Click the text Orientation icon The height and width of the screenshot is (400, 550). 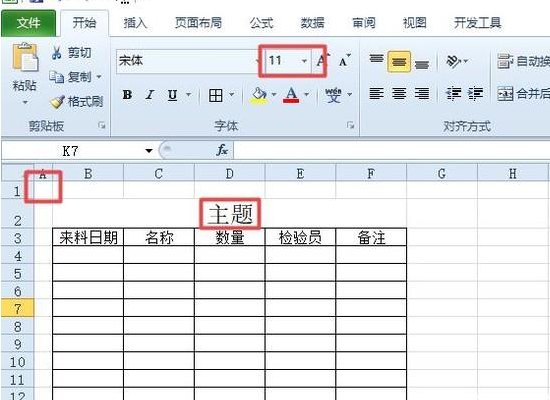(x=453, y=61)
